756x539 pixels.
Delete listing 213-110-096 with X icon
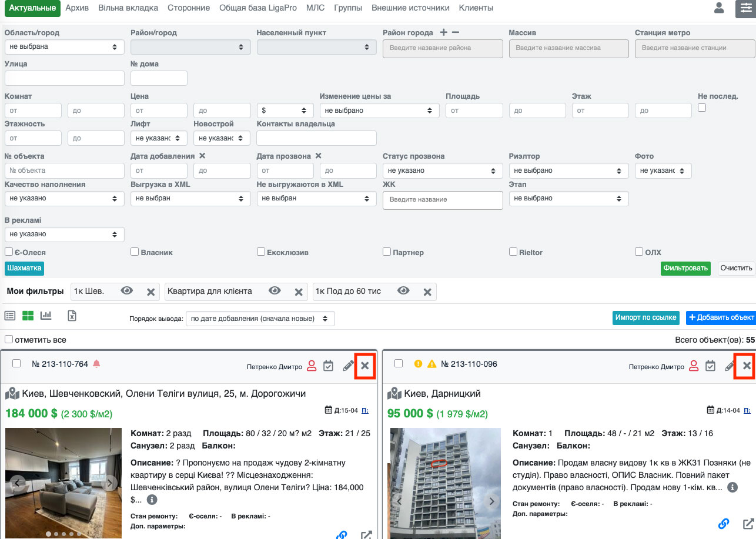(x=747, y=366)
